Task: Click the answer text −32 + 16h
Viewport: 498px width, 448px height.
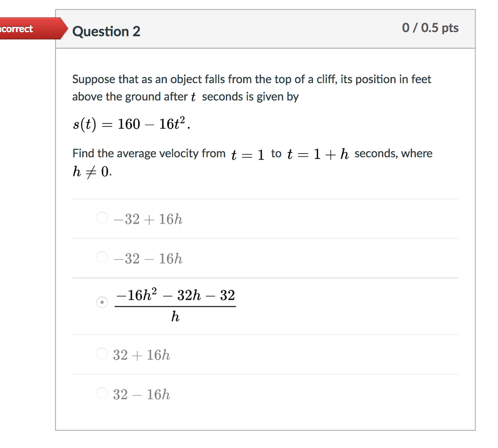Action: tap(148, 219)
